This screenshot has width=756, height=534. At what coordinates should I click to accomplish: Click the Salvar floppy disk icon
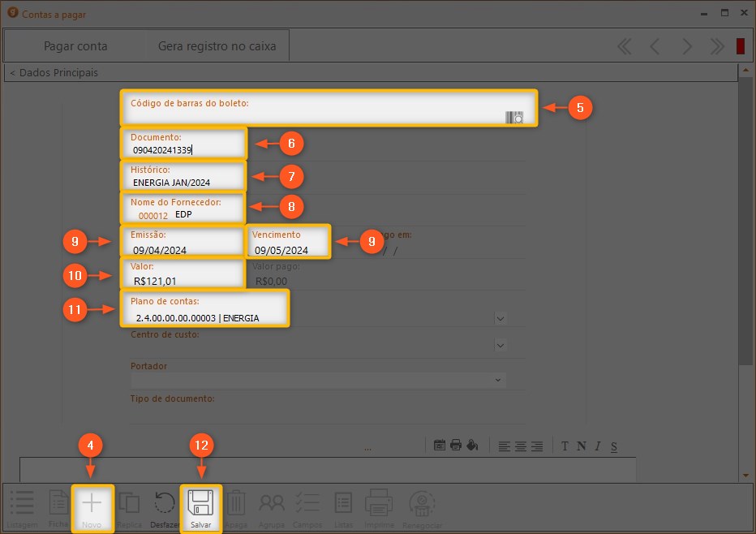point(200,504)
